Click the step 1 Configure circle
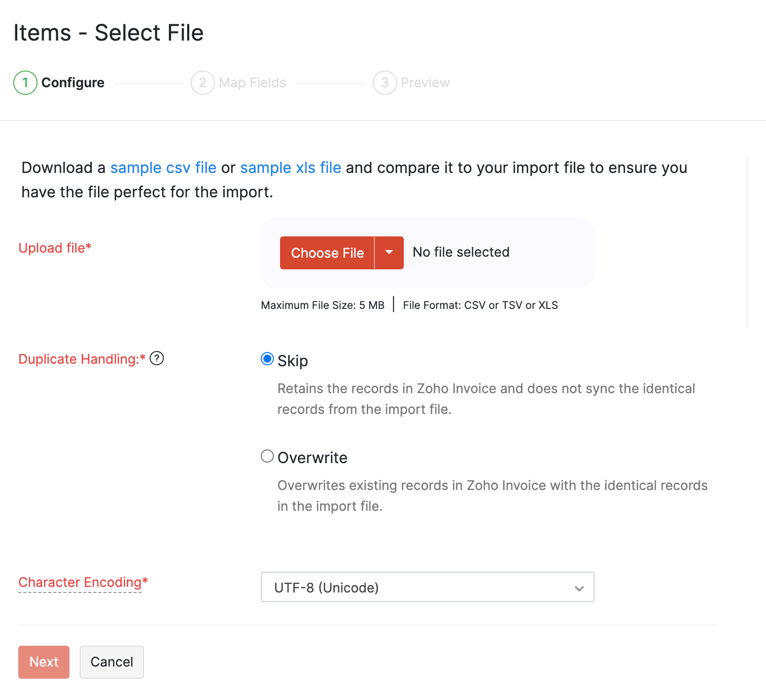This screenshot has height=700, width=766. point(24,82)
